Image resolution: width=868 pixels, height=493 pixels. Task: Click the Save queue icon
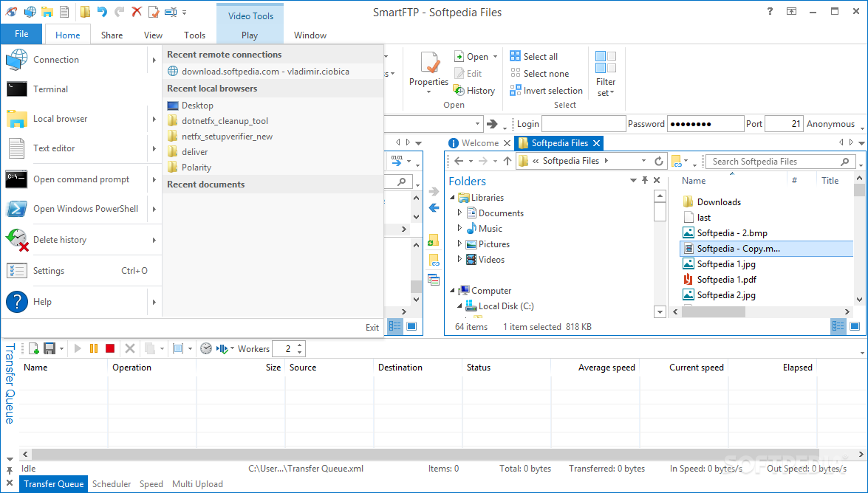(x=49, y=348)
